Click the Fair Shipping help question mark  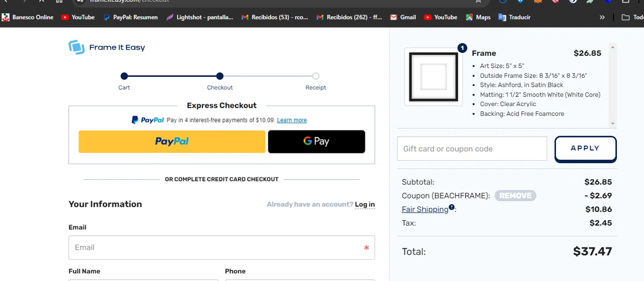[x=452, y=207]
